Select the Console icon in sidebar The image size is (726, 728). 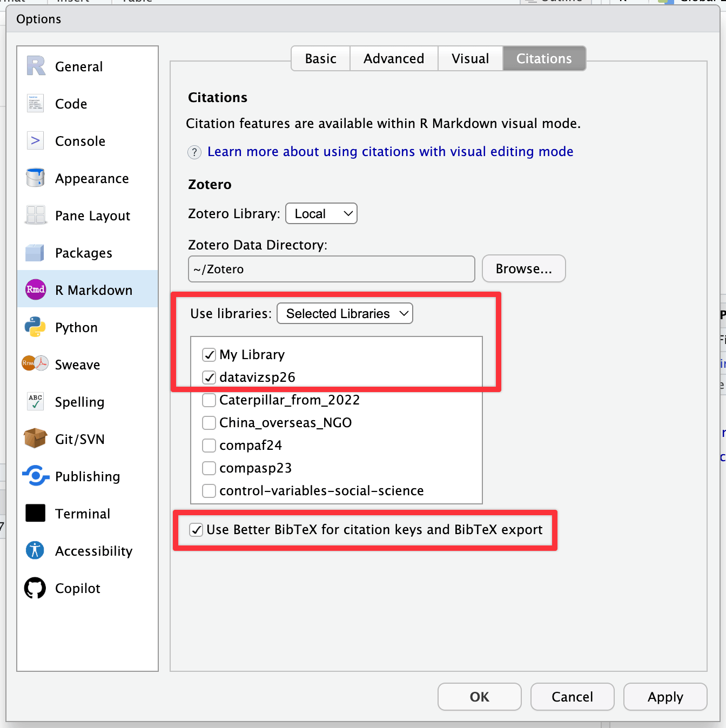click(x=36, y=141)
